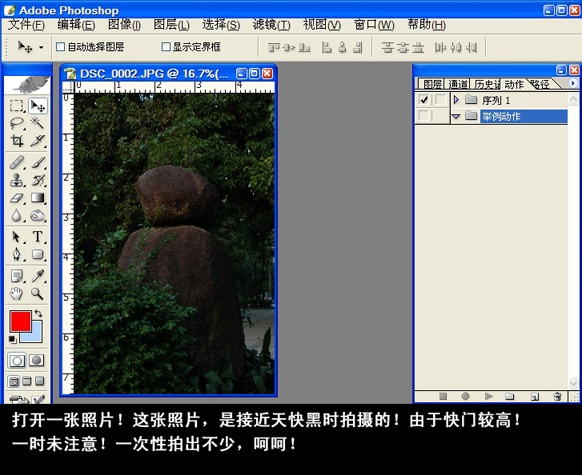This screenshot has width=582, height=475.
Task: Open the 图像(I) menu
Action: click(x=124, y=25)
